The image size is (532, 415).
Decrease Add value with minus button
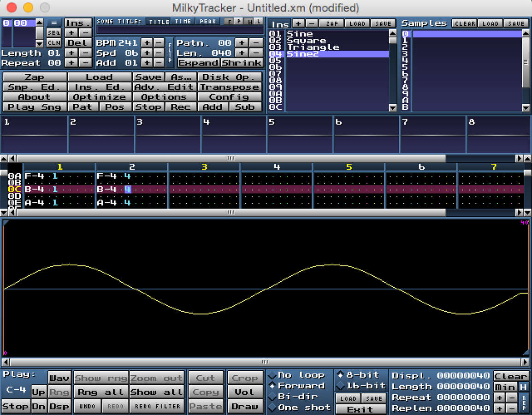pos(159,63)
